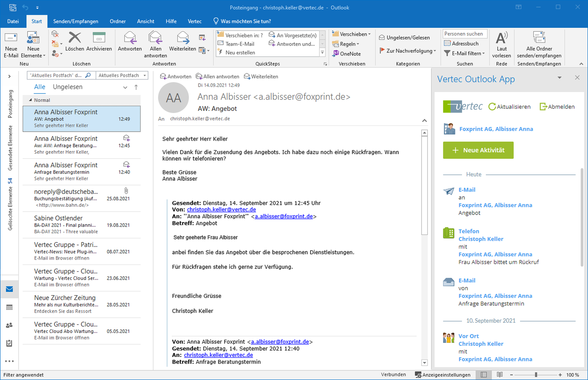This screenshot has height=380, width=588.
Task: Send the email to OneNote
Action: point(346,53)
